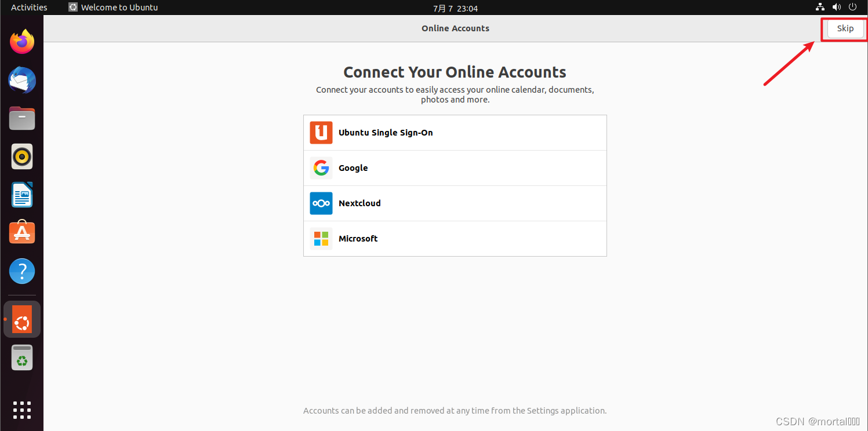Viewport: 868px width, 431px height.
Task: Click the network status icon
Action: point(820,8)
